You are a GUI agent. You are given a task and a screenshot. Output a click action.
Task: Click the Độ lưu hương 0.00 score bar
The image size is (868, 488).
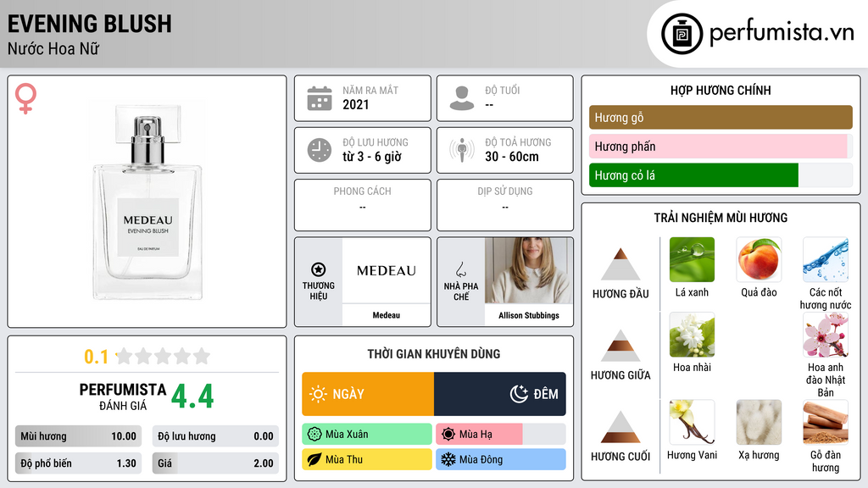(215, 436)
